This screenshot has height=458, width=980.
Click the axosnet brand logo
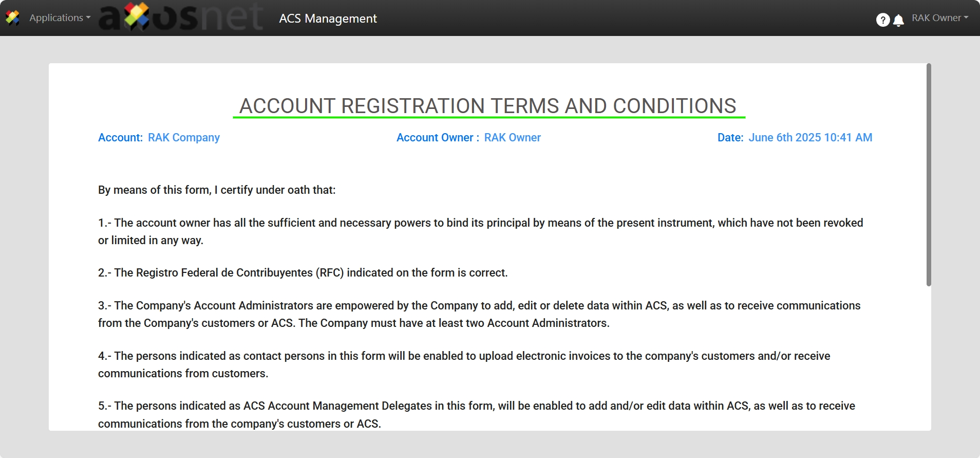point(181,16)
